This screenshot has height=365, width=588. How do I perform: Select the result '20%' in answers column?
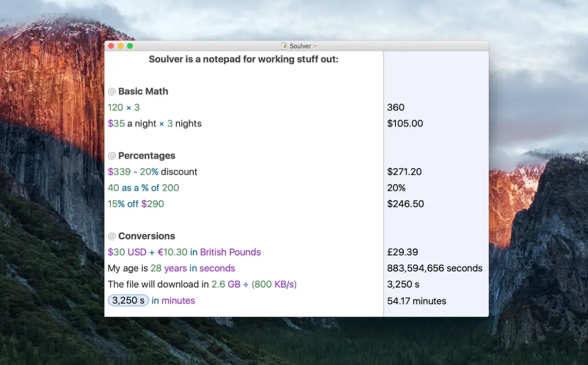397,188
